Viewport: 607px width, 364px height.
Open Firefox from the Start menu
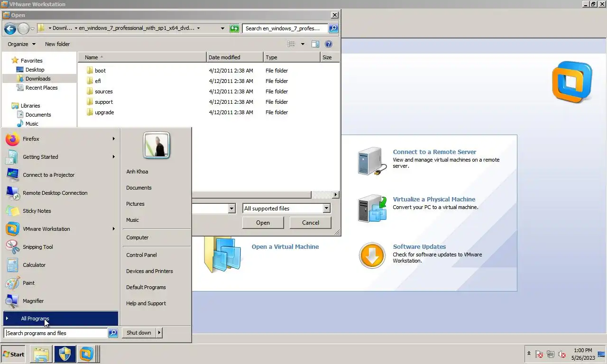coord(61,139)
